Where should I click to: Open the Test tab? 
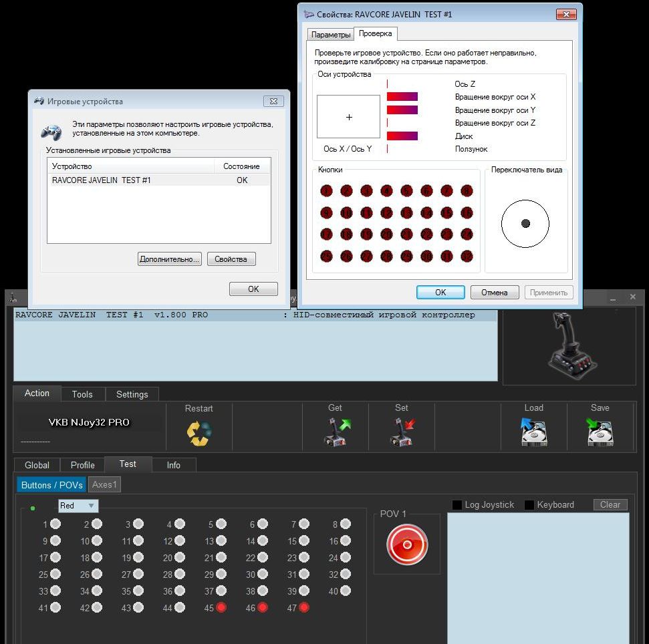128,464
